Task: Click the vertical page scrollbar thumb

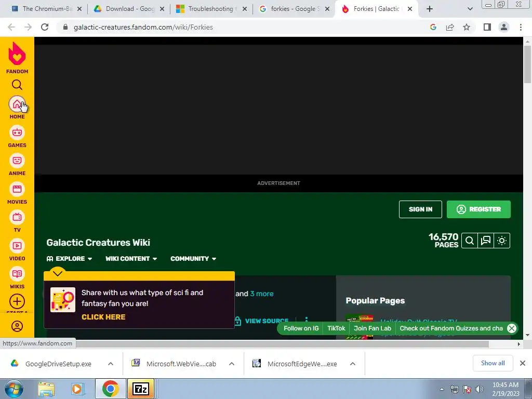Action: (x=527, y=64)
